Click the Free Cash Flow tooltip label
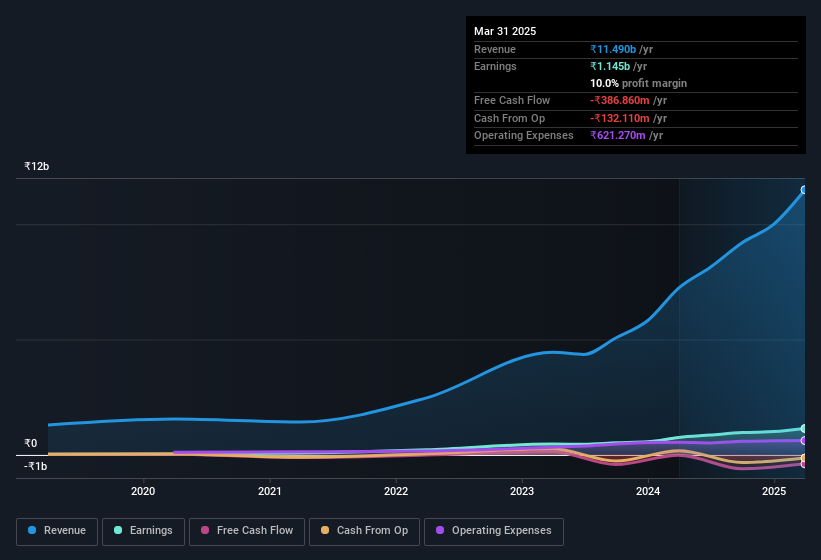The width and height of the screenshot is (821, 560). (512, 100)
